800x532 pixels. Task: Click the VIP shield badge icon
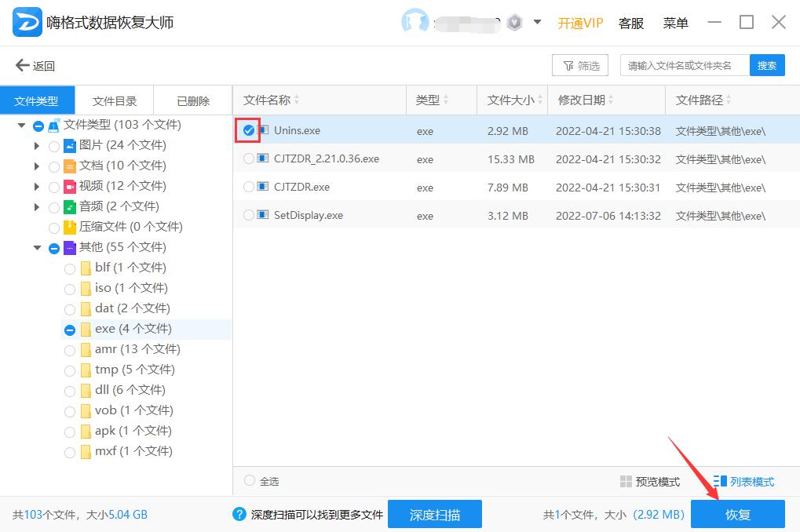(x=514, y=23)
